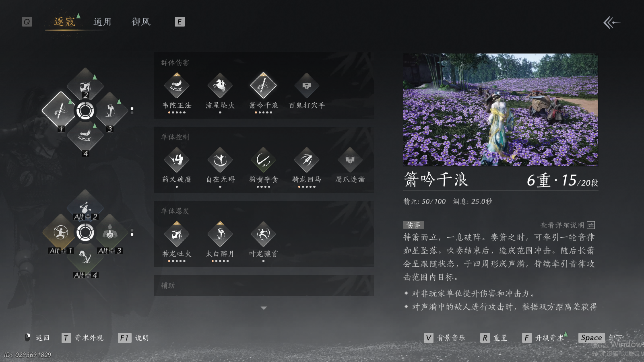Click the back arrow at top right
Viewport: 644px width, 362px height.
(x=611, y=23)
